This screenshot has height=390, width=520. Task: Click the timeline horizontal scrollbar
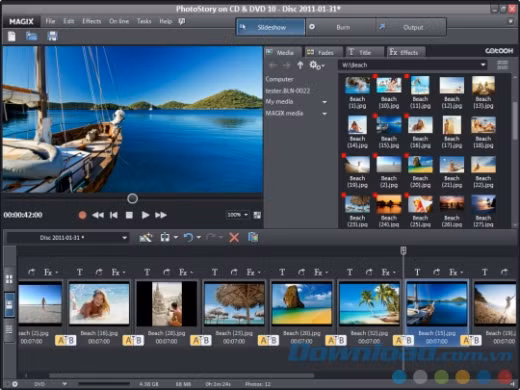(x=182, y=376)
